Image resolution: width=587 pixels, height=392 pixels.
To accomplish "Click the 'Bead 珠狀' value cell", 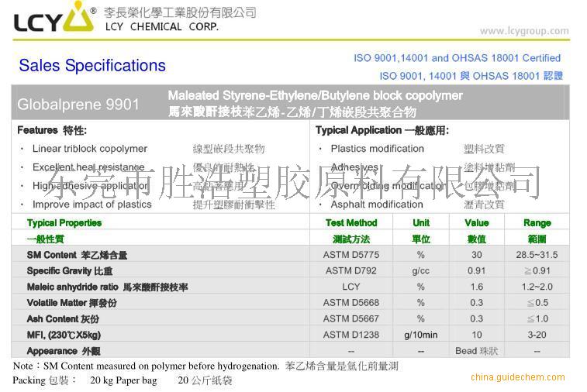I will click(477, 351).
